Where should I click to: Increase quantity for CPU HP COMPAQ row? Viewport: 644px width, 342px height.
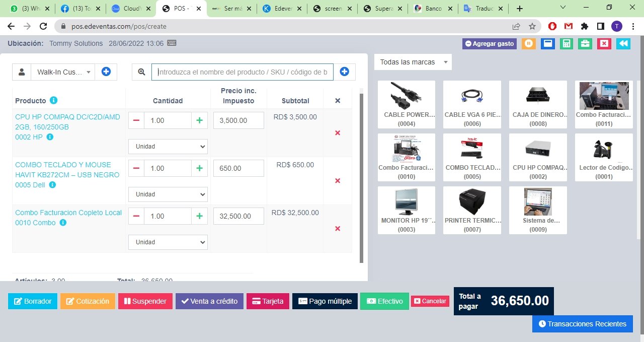[x=199, y=120]
